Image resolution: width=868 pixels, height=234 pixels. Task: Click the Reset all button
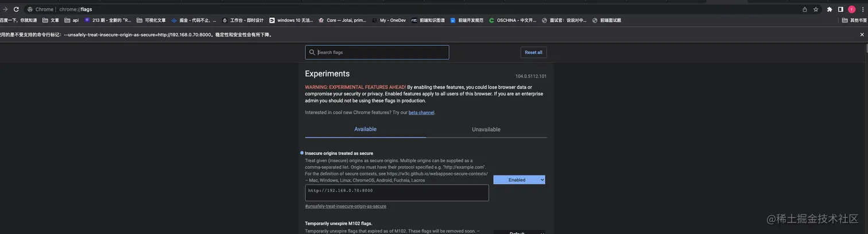point(533,52)
